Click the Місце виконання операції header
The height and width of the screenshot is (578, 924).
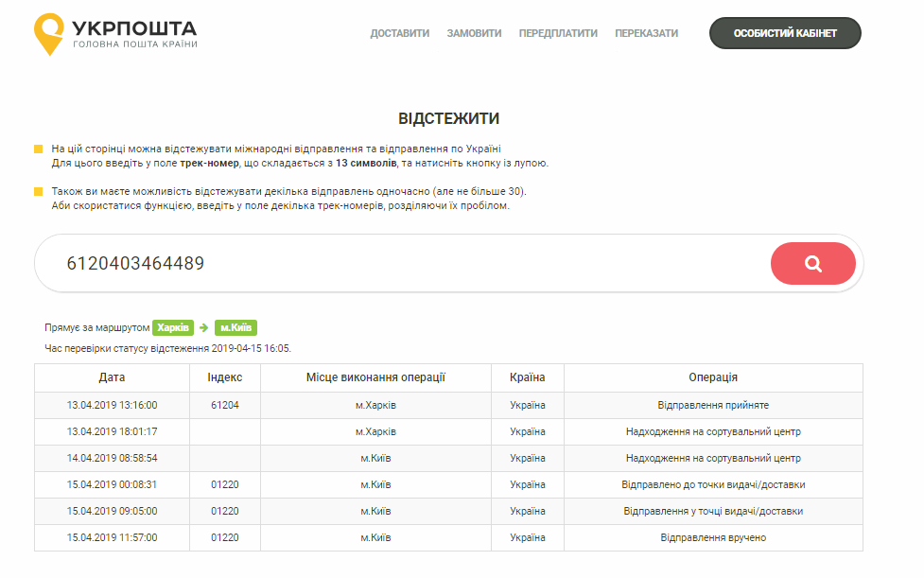pyautogui.click(x=375, y=377)
